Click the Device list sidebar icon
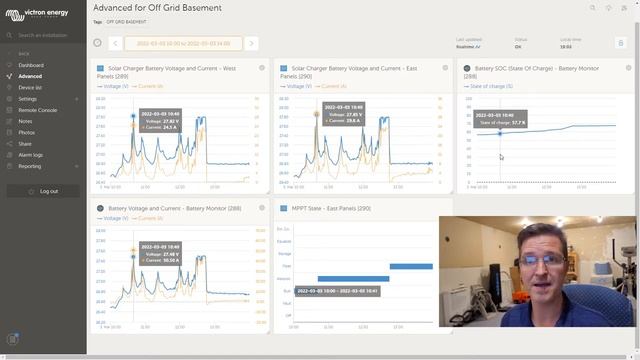640x360 pixels. coord(9,88)
